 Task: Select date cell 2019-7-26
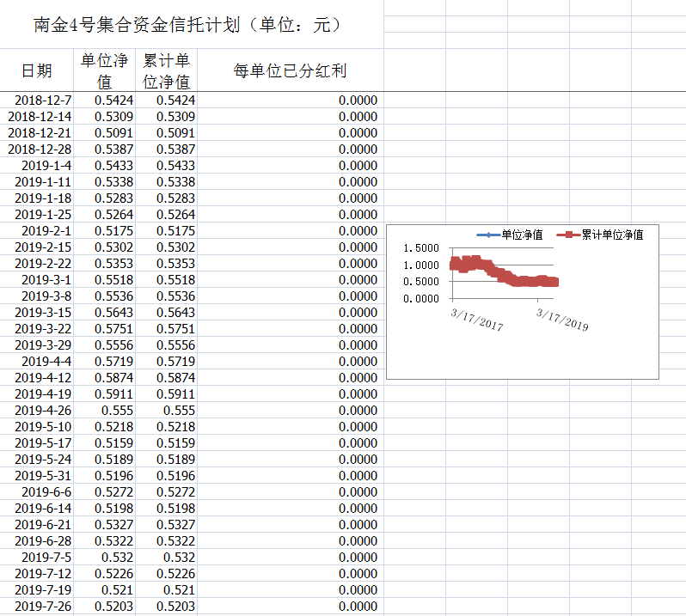click(x=37, y=607)
